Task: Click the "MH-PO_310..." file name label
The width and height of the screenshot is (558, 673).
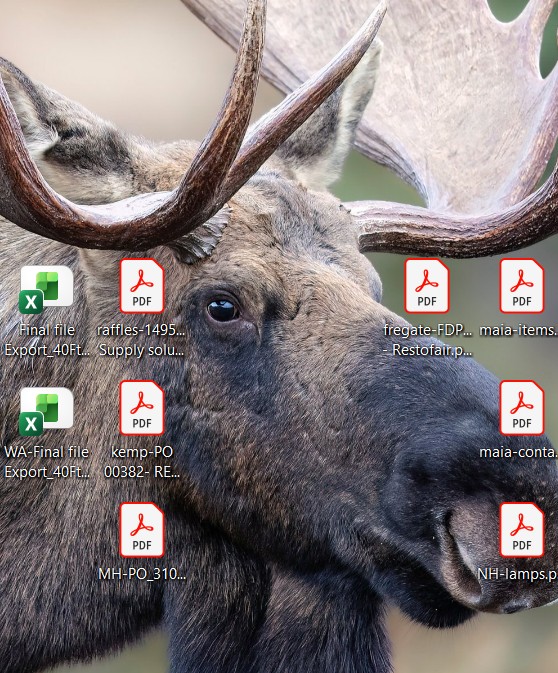Action: click(x=142, y=574)
